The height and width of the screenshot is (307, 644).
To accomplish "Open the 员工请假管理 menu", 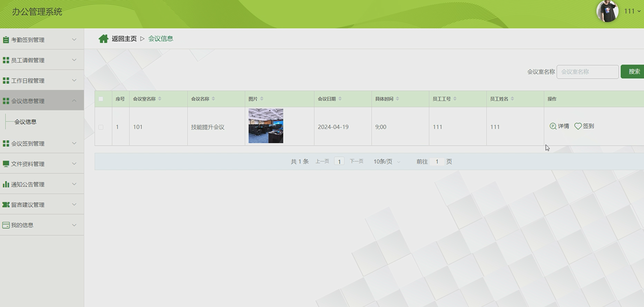I will tap(42, 60).
